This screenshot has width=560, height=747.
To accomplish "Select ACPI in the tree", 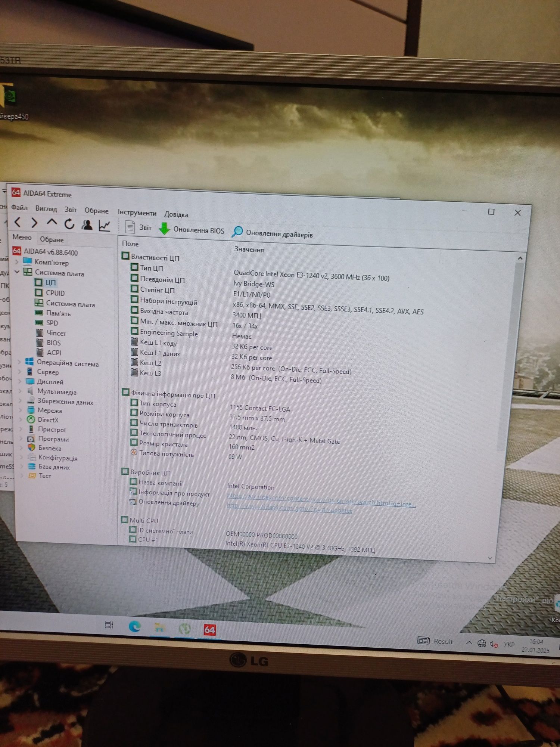I will (49, 352).
